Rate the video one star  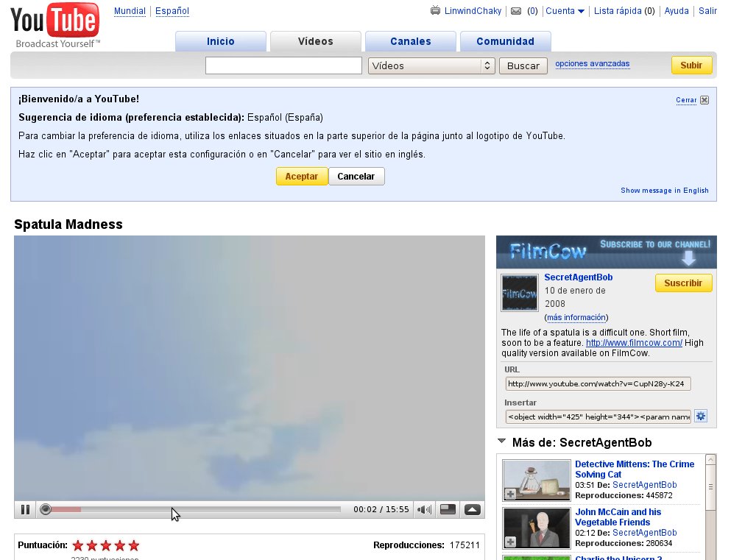point(78,545)
